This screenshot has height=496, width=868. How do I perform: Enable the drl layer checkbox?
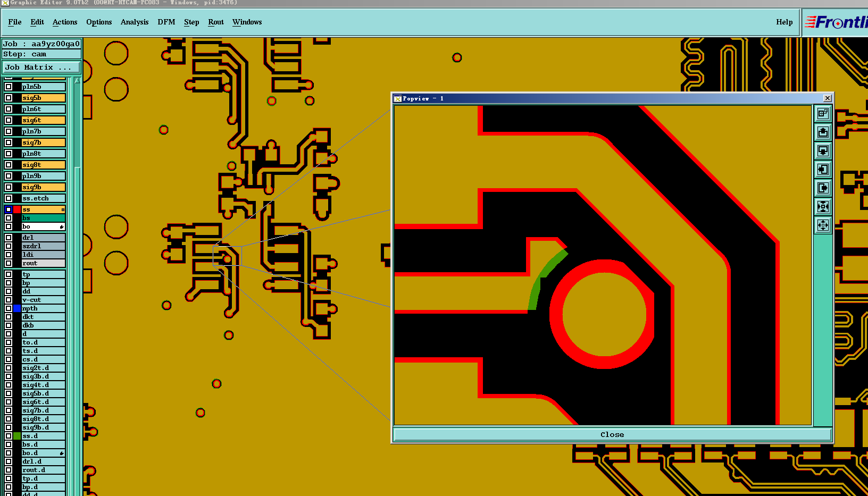9,238
